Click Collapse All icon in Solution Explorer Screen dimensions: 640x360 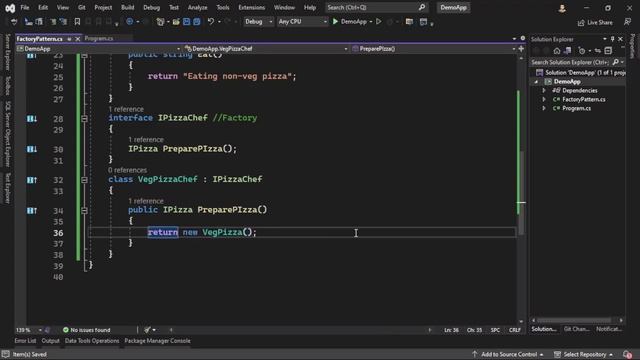point(608,51)
